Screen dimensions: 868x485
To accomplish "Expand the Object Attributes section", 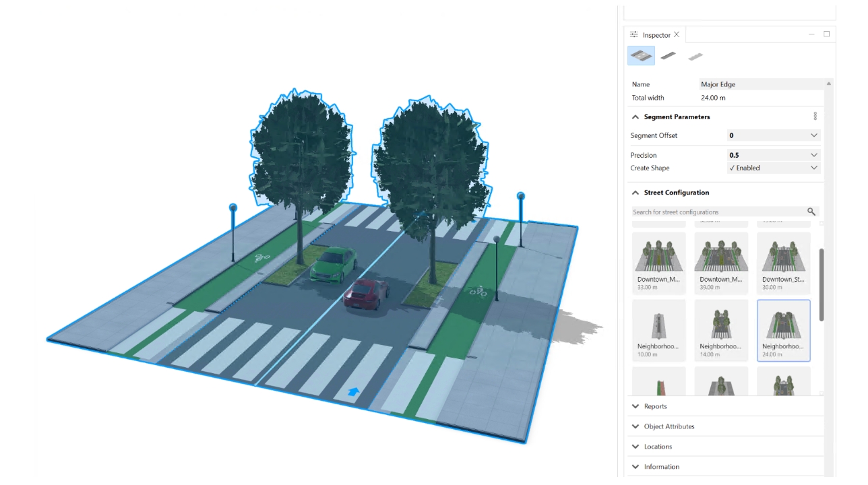I will pyautogui.click(x=635, y=426).
